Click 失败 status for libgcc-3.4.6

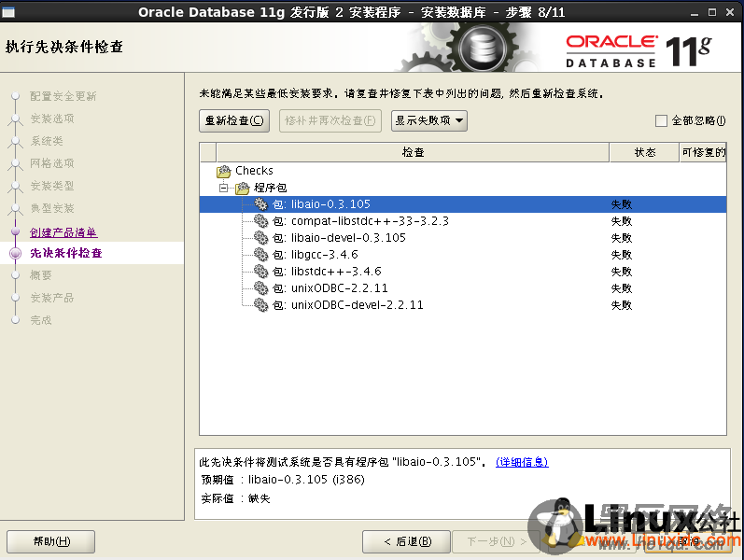coord(621,255)
